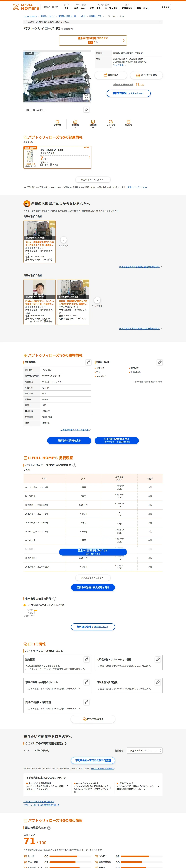Open the 賃貸 menu item in header
Image resolution: width=186 pixels, height=868 pixels.
(66, 8)
